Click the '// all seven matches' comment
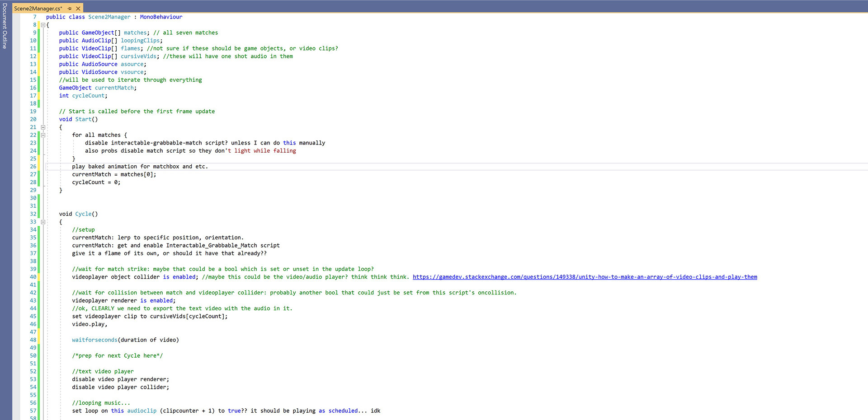The image size is (868, 420). click(x=185, y=33)
